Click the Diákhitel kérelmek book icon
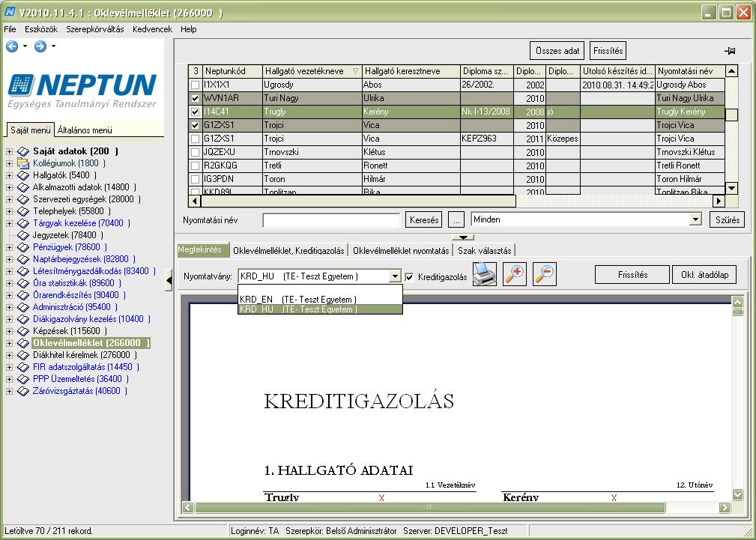The image size is (756, 540). tap(23, 355)
